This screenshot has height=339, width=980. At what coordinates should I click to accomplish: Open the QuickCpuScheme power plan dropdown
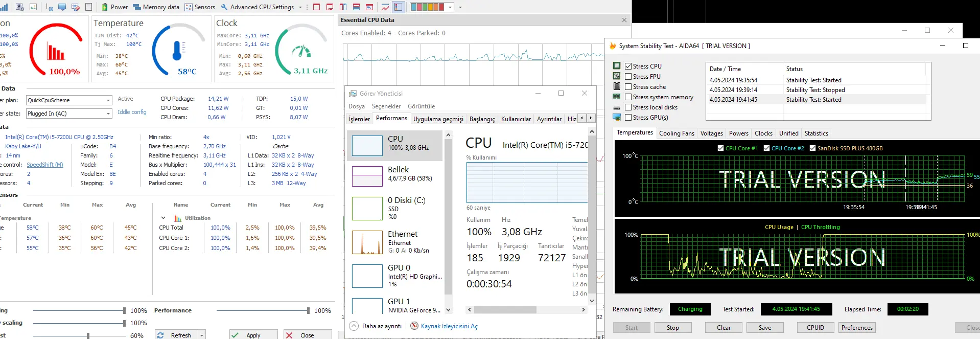(x=69, y=100)
